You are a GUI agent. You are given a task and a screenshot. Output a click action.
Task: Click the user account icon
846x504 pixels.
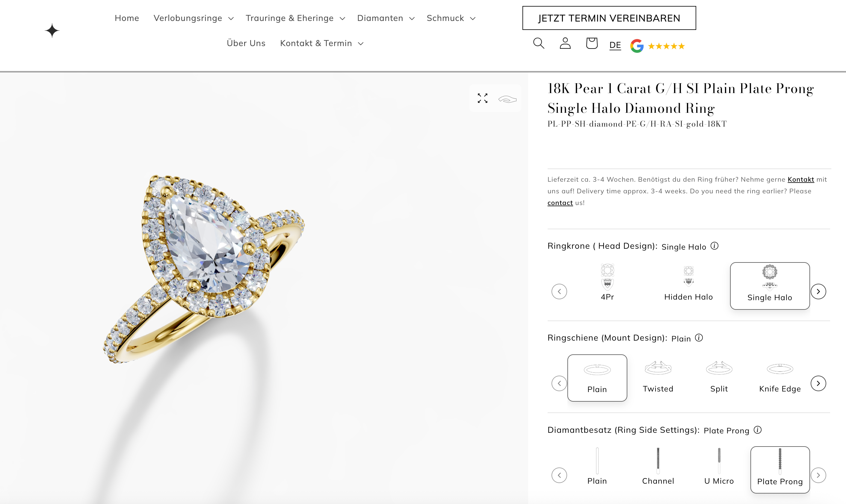[565, 43]
